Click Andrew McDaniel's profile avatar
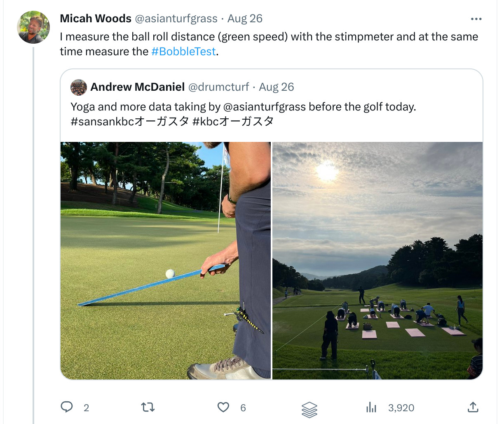The height and width of the screenshot is (424, 504). [78, 87]
